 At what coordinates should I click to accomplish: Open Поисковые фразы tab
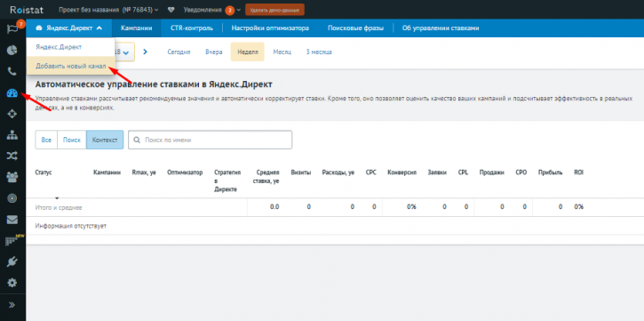(x=355, y=28)
